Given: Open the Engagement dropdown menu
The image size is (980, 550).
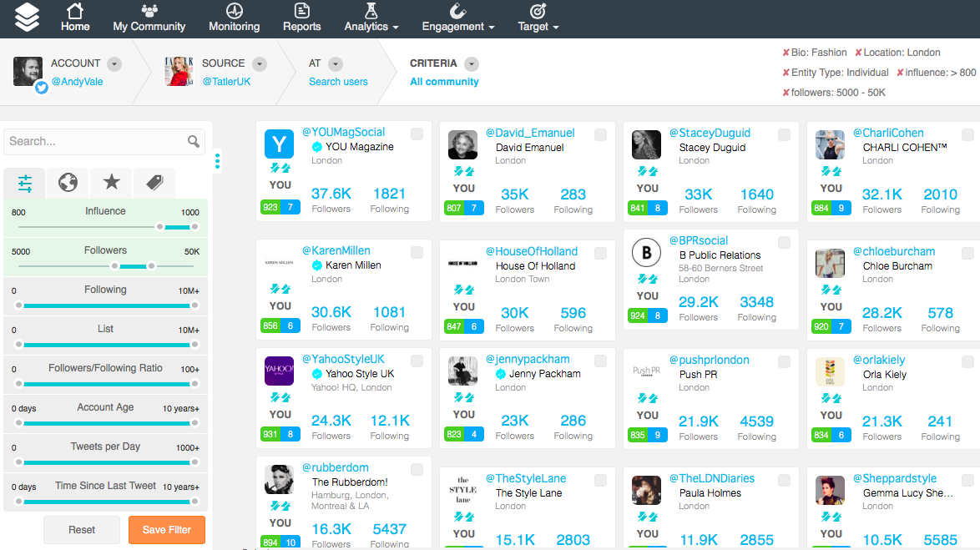Looking at the screenshot, I should (x=458, y=26).
